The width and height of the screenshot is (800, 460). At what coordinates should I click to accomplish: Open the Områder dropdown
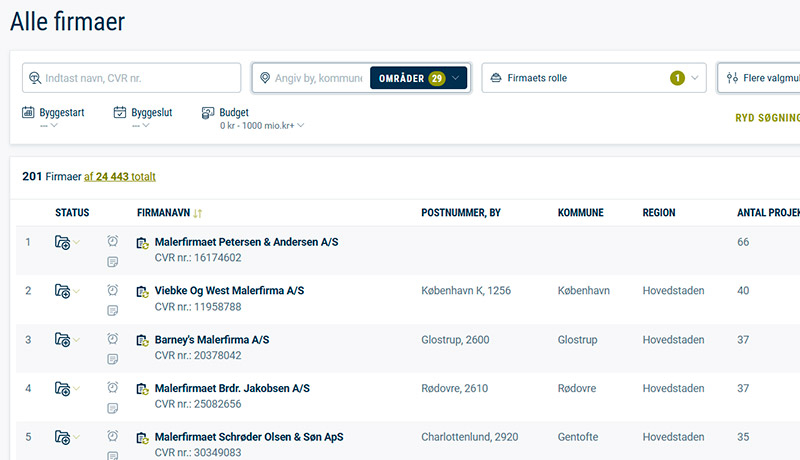418,78
